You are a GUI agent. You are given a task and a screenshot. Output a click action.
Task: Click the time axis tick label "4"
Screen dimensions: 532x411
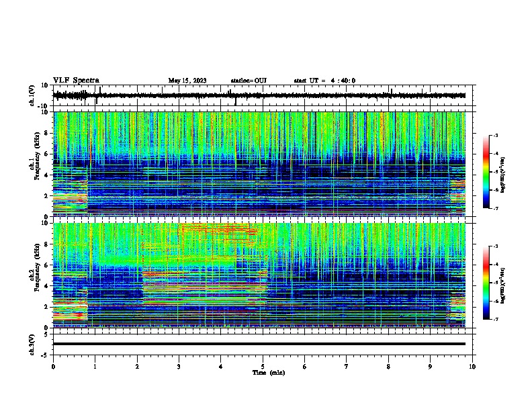coord(221,367)
